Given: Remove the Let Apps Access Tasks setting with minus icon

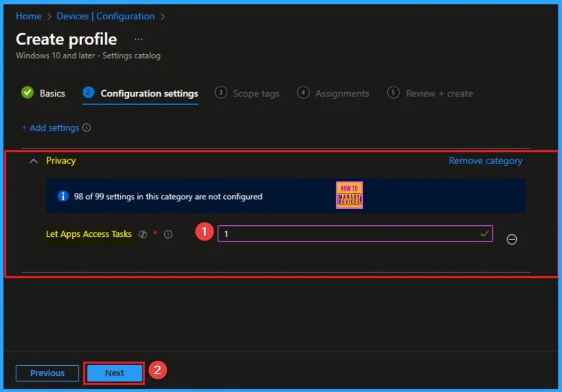Looking at the screenshot, I should tap(512, 240).
